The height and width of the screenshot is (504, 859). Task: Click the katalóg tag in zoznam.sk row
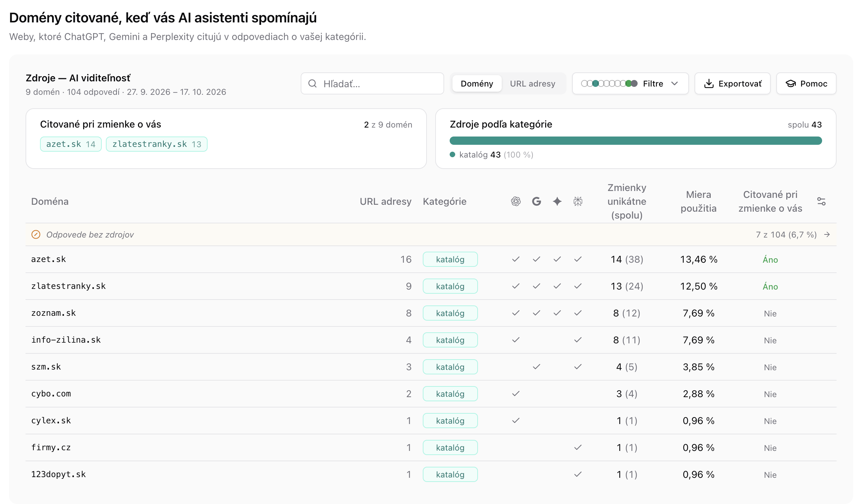click(450, 313)
